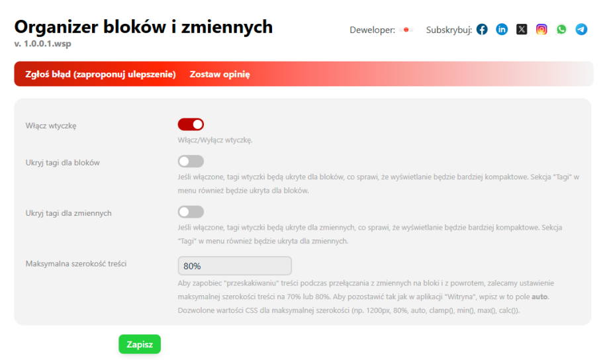Click the WhatsApp icon
Image resolution: width=609 pixels, height=364 pixels.
coord(561,29)
